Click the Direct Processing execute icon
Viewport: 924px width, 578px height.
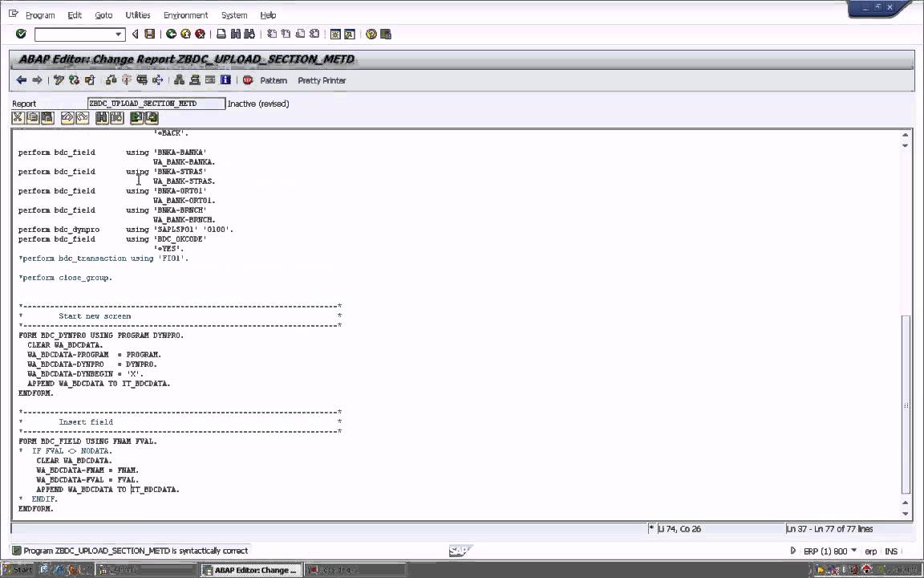click(142, 80)
